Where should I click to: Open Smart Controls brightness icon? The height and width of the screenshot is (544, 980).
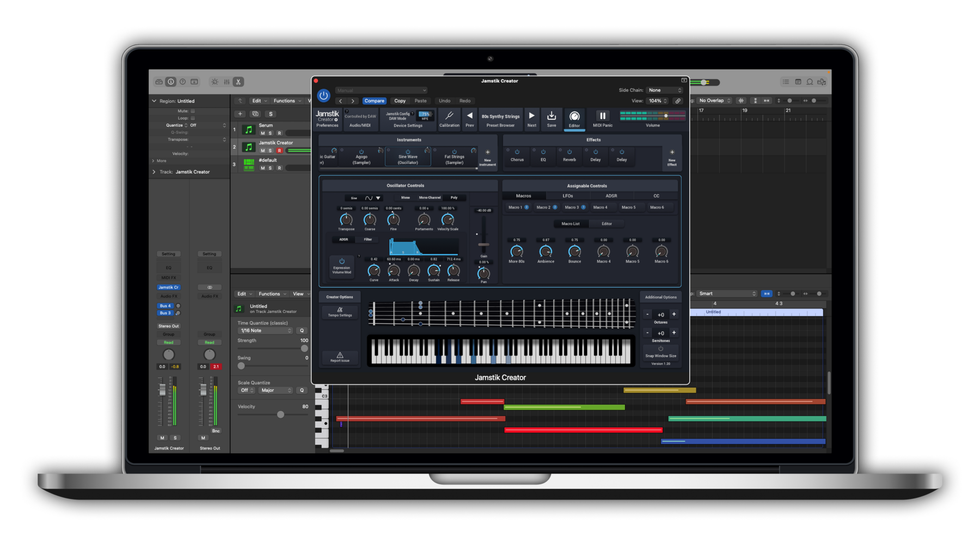pyautogui.click(x=215, y=82)
